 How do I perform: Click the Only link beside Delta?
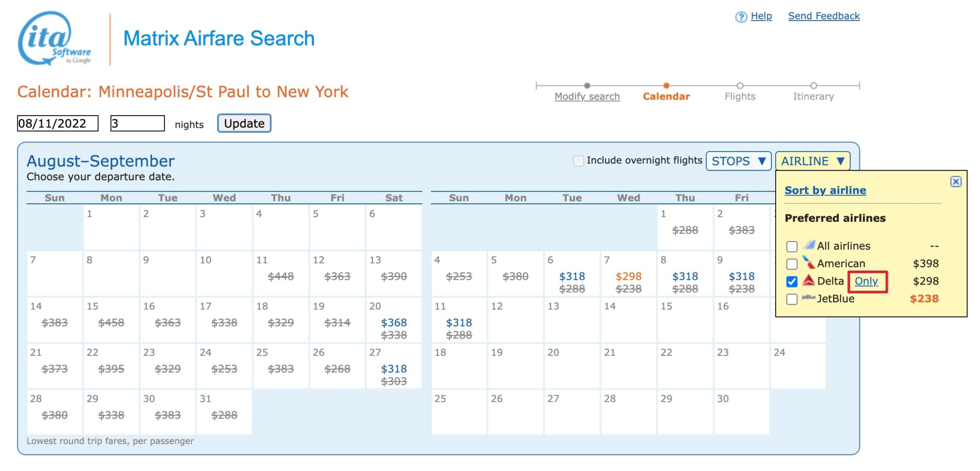coord(867,281)
